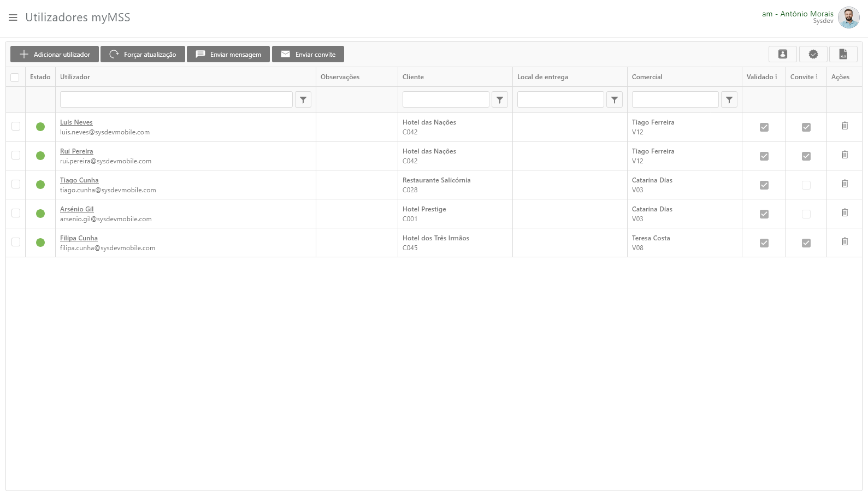This screenshot has width=868, height=502.
Task: Click the info icon beside Validado
Action: pos(776,77)
